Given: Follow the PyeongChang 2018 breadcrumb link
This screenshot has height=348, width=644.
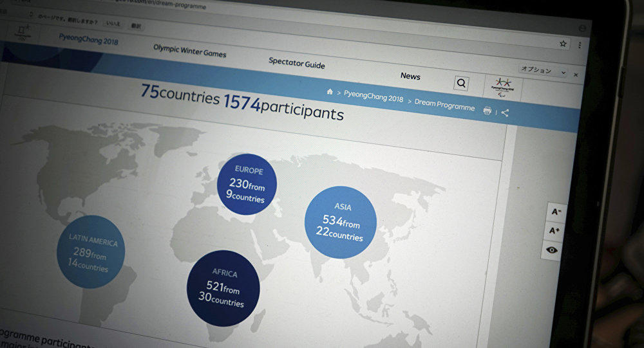Looking at the screenshot, I should 374,96.
